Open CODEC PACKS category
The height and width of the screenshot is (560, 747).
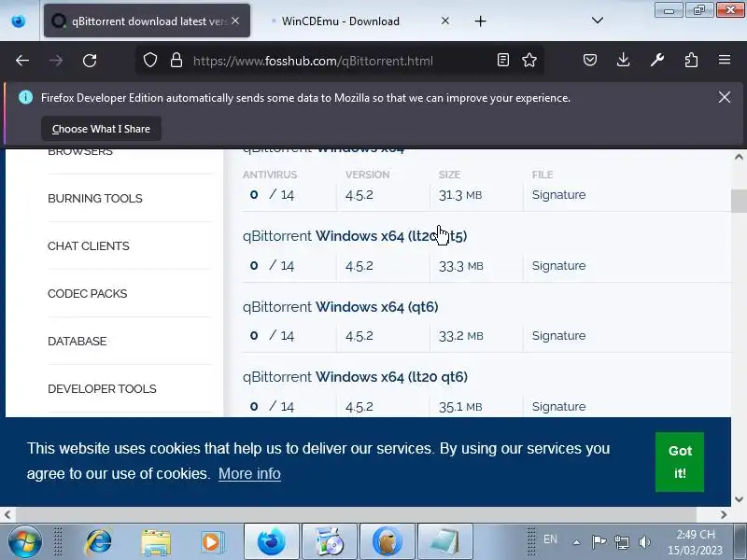pyautogui.click(x=87, y=293)
